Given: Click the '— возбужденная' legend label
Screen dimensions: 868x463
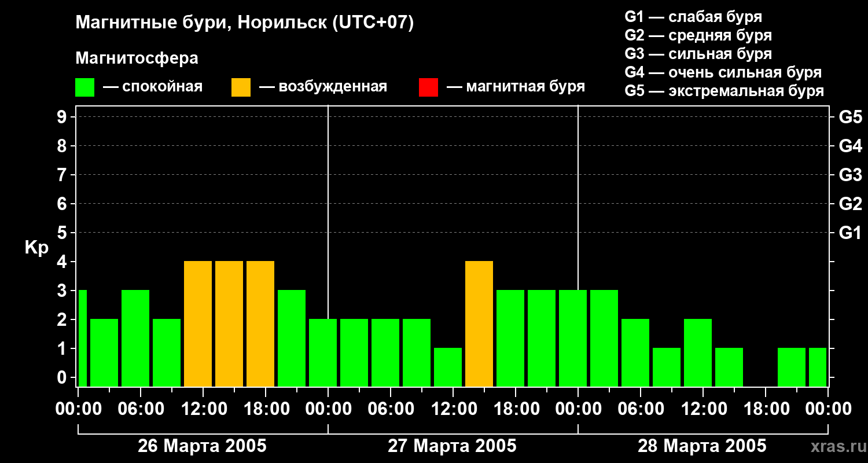Looking at the screenshot, I should pos(323,87).
